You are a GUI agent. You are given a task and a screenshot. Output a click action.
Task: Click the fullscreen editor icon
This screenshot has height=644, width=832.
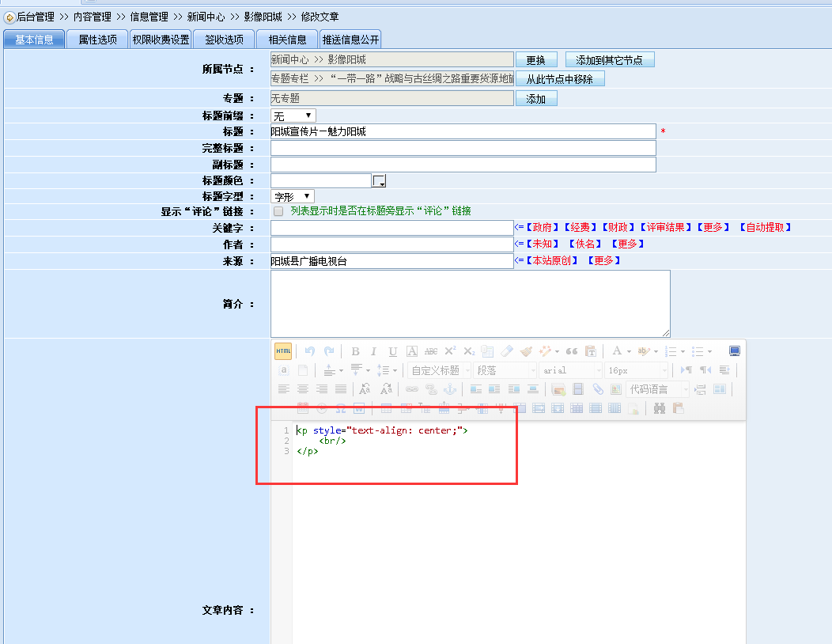tap(734, 351)
